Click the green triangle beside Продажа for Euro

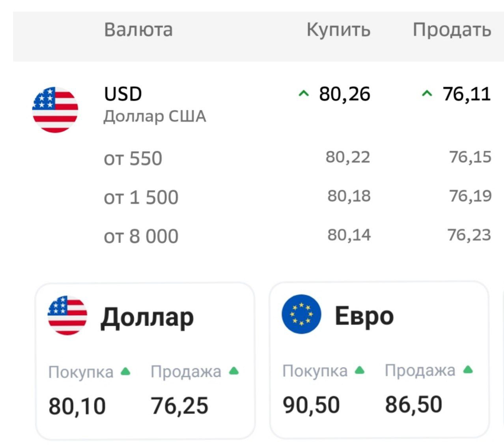[x=469, y=369]
